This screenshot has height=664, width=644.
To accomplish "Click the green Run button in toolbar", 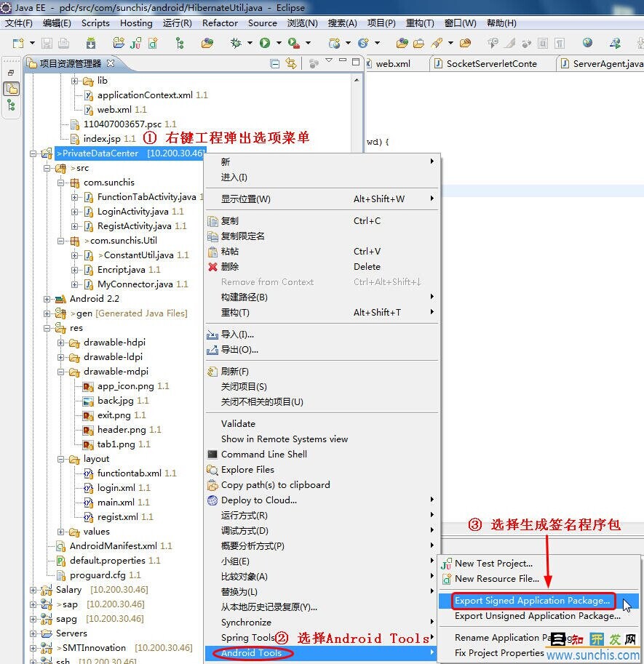I will coord(265,43).
